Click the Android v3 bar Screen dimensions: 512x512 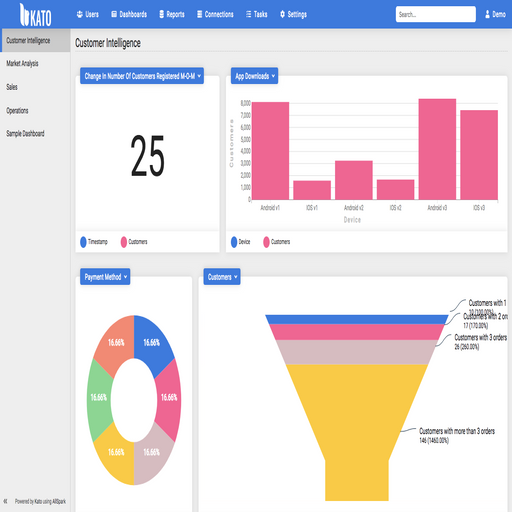click(437, 149)
